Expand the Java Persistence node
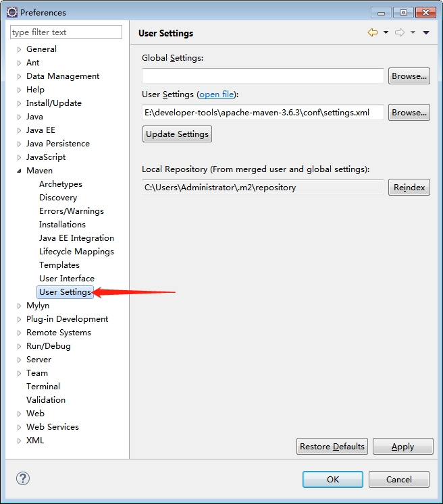Image resolution: width=443 pixels, height=504 pixels. [x=19, y=144]
